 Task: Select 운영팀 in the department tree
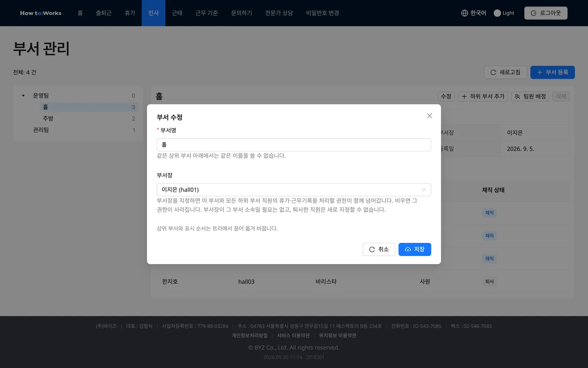(x=41, y=96)
